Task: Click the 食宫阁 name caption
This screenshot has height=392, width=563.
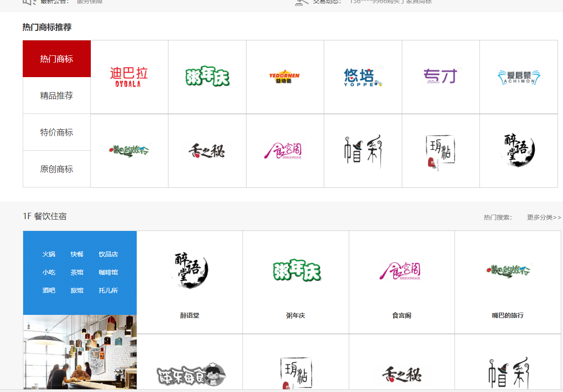Action: pyautogui.click(x=402, y=315)
